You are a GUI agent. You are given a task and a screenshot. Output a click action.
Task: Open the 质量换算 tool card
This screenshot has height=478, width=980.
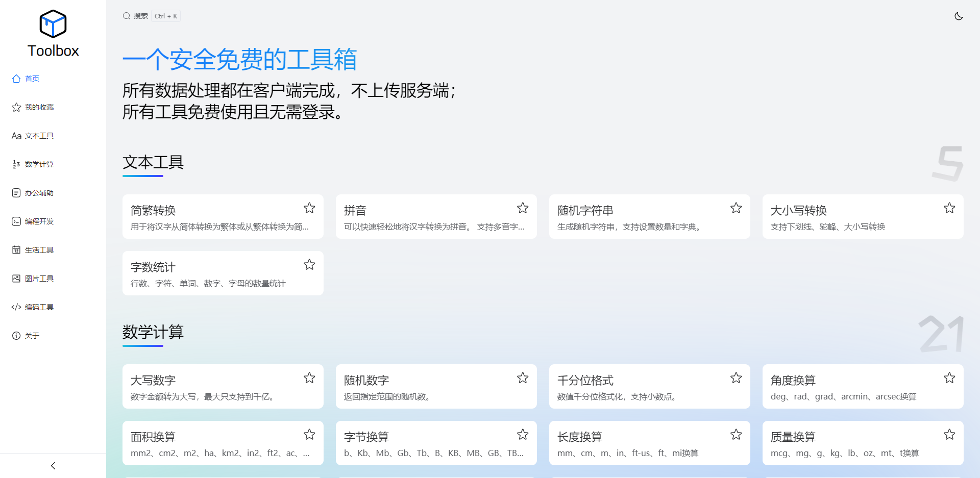(863, 443)
